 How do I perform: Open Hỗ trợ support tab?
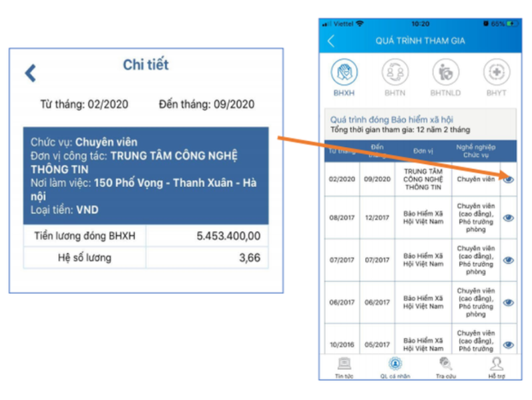click(497, 367)
